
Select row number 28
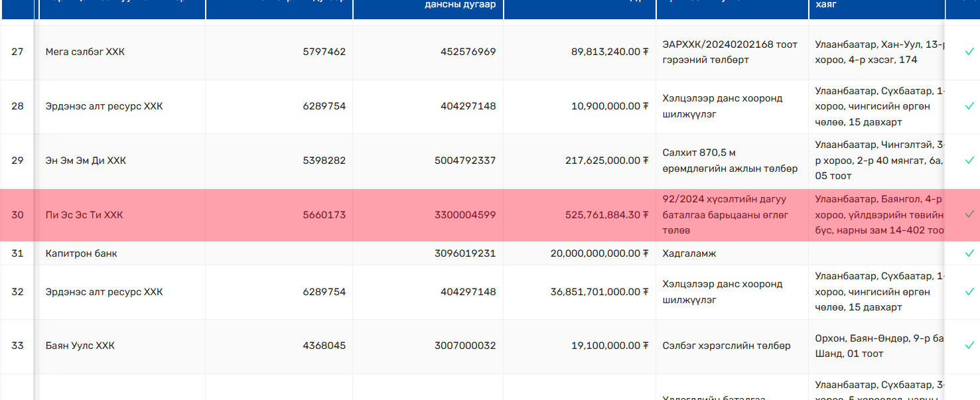(x=17, y=106)
